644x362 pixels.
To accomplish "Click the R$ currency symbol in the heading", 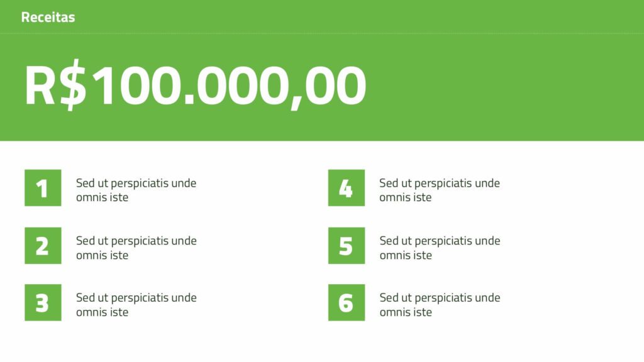I will tap(55, 86).
